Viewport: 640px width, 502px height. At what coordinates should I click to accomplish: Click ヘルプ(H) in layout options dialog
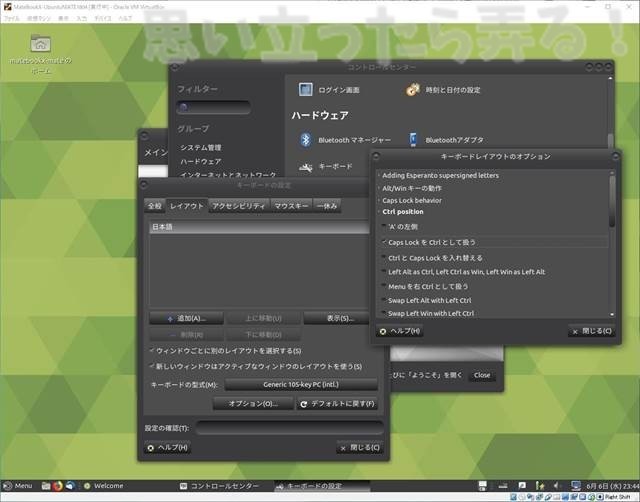click(x=400, y=331)
